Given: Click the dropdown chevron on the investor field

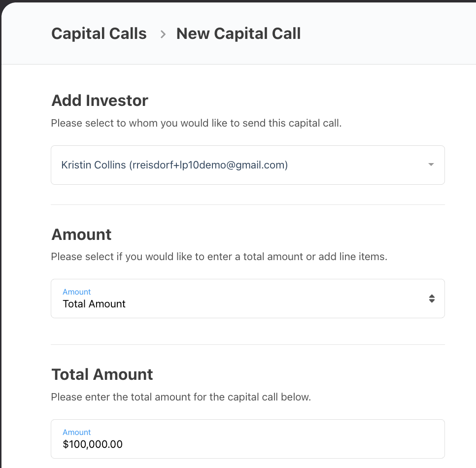Looking at the screenshot, I should click(430, 165).
